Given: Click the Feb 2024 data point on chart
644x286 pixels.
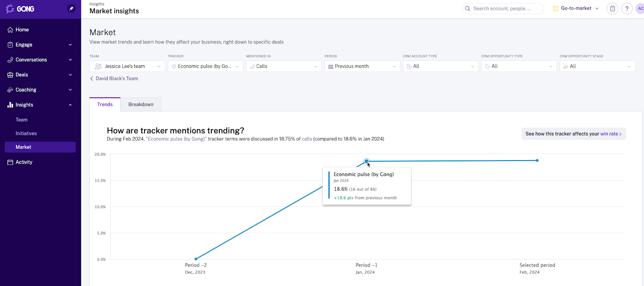Looking at the screenshot, I should (x=537, y=160).
